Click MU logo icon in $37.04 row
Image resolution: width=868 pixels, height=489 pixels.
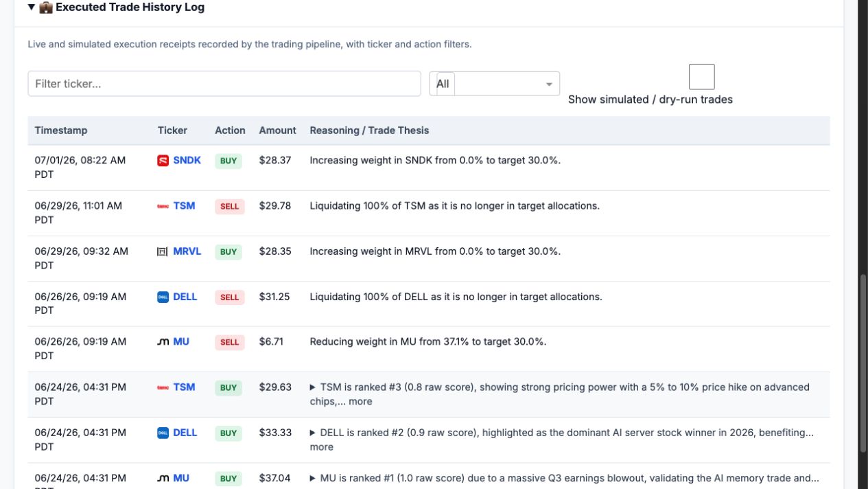(x=163, y=478)
